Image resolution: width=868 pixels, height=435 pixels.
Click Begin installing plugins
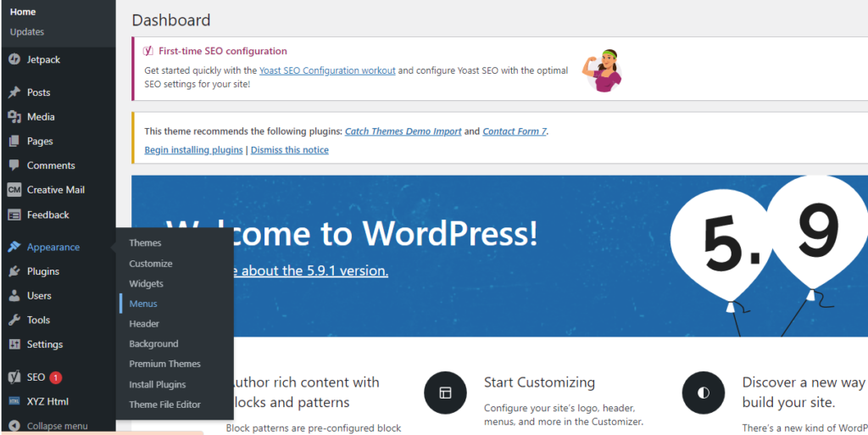click(x=193, y=150)
